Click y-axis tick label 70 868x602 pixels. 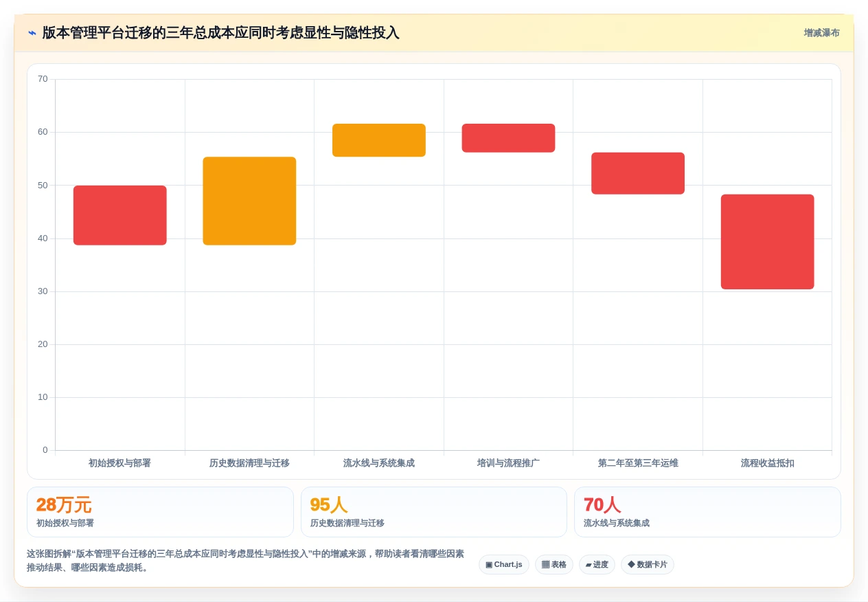pyautogui.click(x=43, y=79)
